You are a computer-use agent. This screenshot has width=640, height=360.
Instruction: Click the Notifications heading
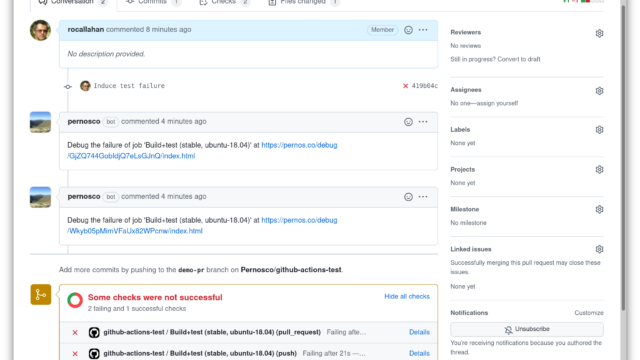tap(469, 313)
